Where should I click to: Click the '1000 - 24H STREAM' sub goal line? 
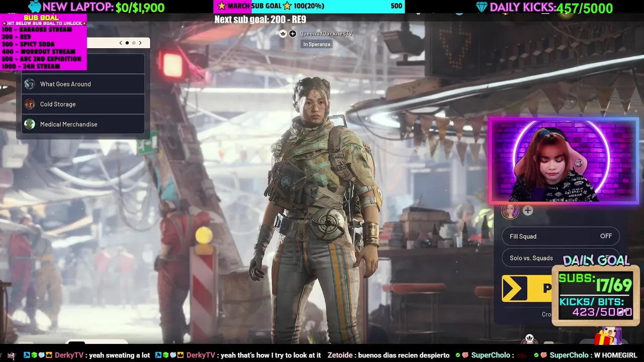pyautogui.click(x=31, y=66)
